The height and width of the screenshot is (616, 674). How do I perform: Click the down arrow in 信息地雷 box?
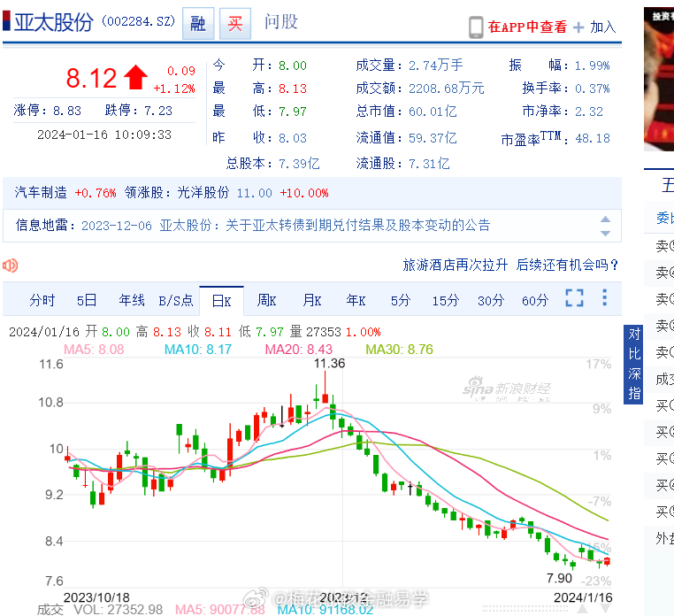[x=605, y=234]
